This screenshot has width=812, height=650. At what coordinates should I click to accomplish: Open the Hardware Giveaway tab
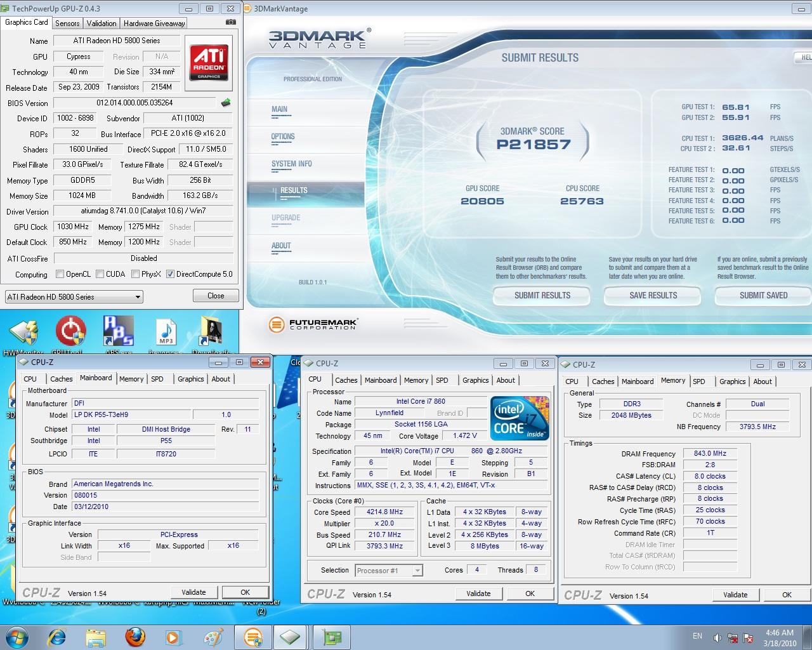point(154,23)
